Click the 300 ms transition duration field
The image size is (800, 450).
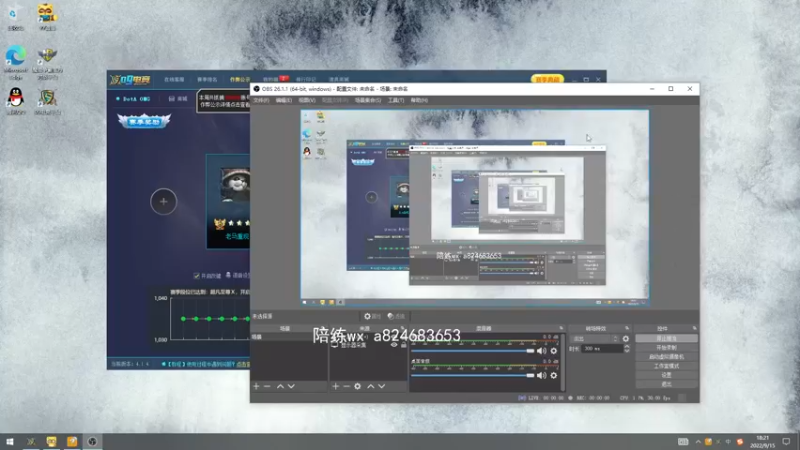point(602,348)
